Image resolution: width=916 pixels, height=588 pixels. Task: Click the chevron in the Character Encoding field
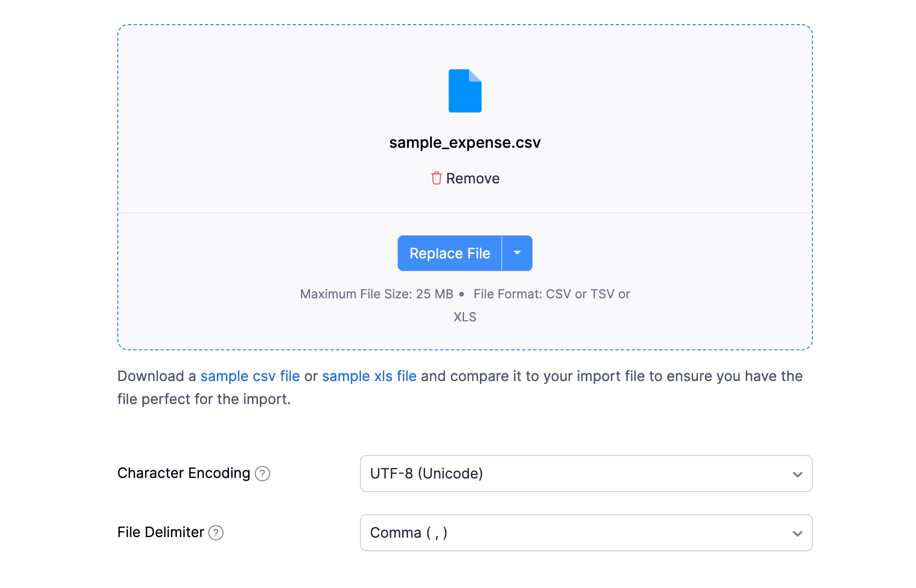tap(797, 474)
